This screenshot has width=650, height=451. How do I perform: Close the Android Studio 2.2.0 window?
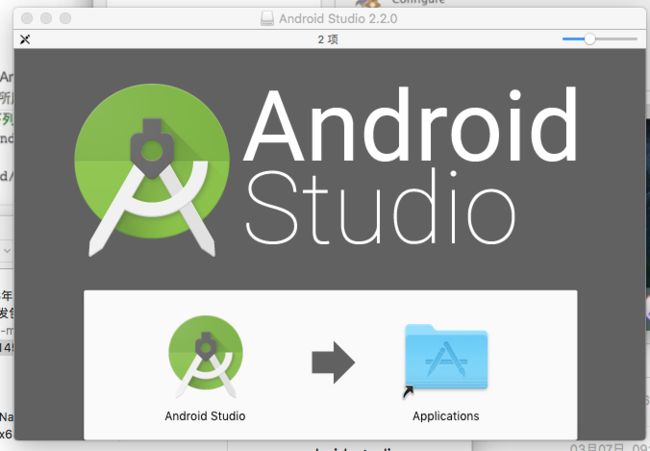tap(27, 18)
